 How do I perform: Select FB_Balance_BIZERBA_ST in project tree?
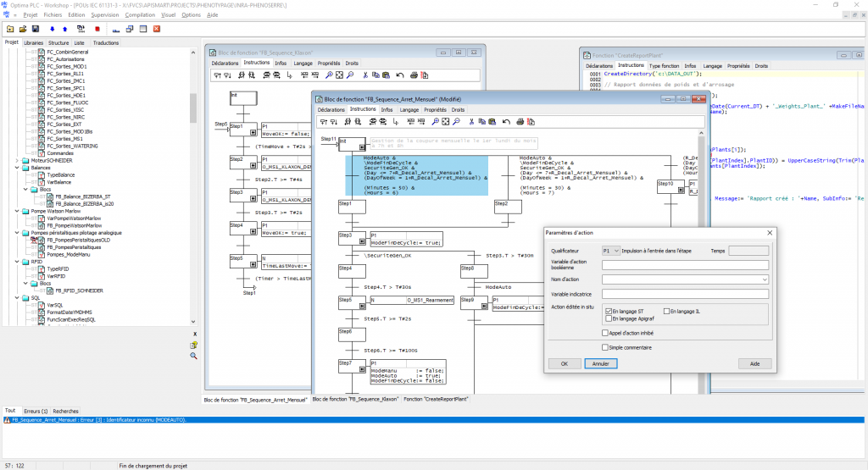click(82, 196)
